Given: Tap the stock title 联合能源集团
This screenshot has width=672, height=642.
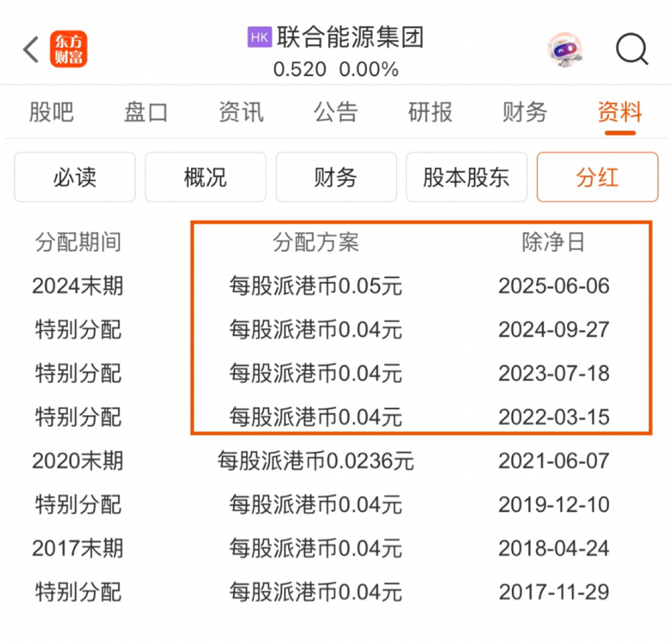Looking at the screenshot, I should coord(350,37).
